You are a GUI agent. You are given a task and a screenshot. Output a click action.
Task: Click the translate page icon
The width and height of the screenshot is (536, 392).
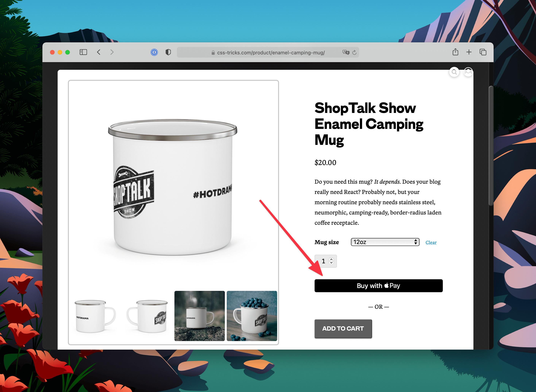(x=346, y=52)
